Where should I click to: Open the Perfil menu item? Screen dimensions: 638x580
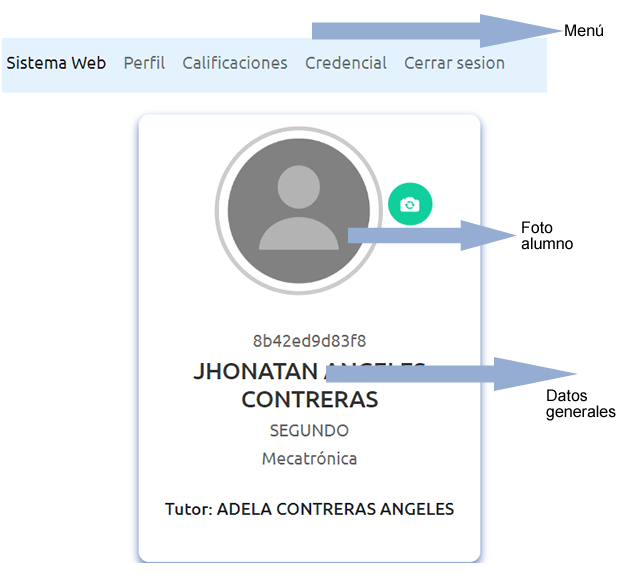144,63
